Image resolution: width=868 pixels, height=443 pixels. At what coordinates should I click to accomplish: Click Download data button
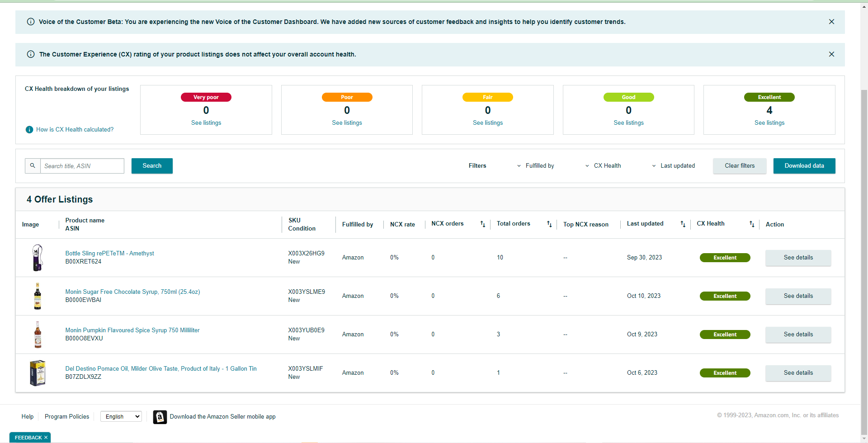804,166
